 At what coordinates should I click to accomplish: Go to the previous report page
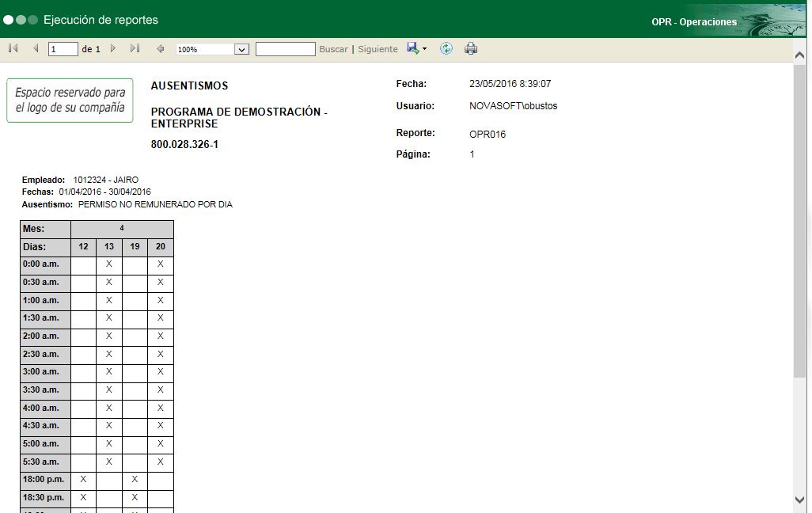point(36,49)
